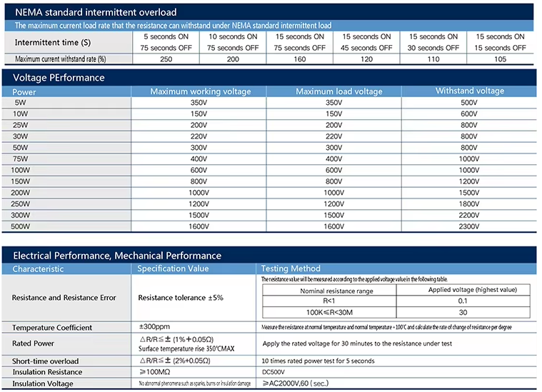Click the Characteristic column header
The image size is (542, 392).
pos(39,269)
